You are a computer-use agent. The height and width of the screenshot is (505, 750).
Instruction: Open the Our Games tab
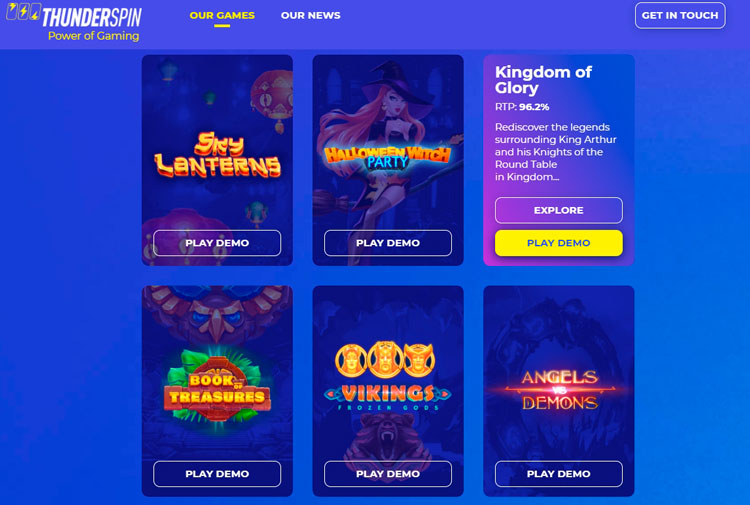pos(222,15)
